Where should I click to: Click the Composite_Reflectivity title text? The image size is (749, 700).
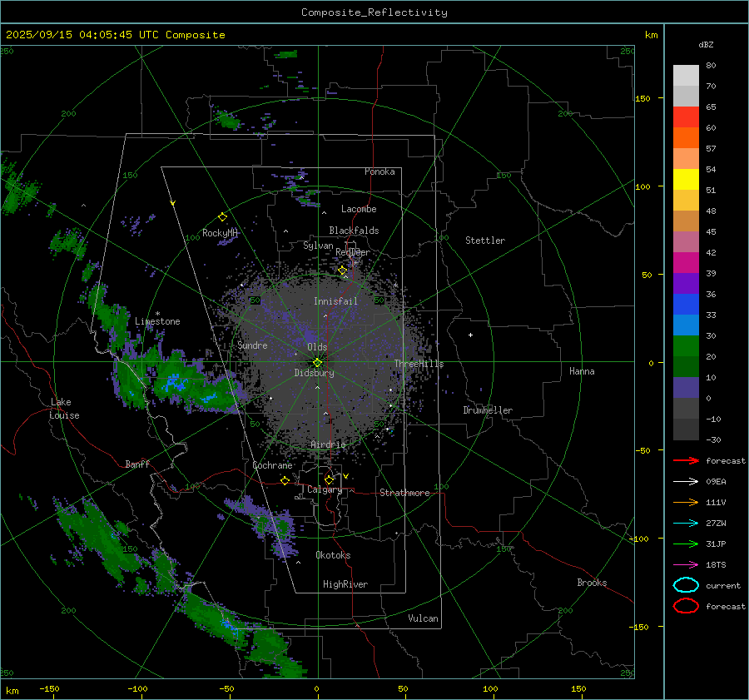pos(374,12)
